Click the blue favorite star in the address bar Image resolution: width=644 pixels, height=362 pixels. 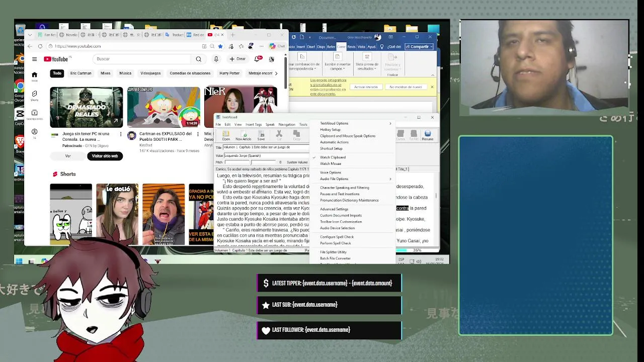pos(220,46)
